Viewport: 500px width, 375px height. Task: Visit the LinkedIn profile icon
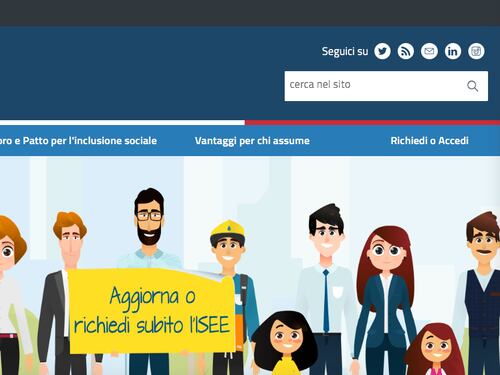453,51
